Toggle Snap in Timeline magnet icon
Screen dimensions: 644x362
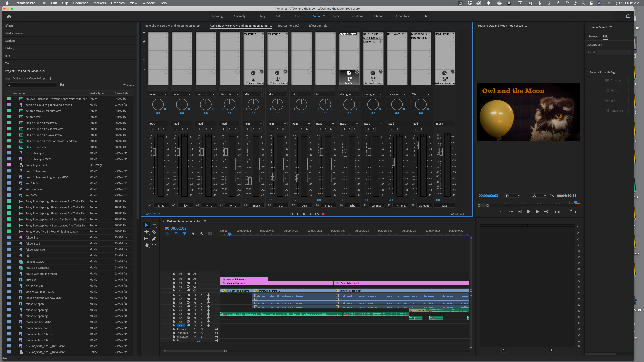coord(176,234)
